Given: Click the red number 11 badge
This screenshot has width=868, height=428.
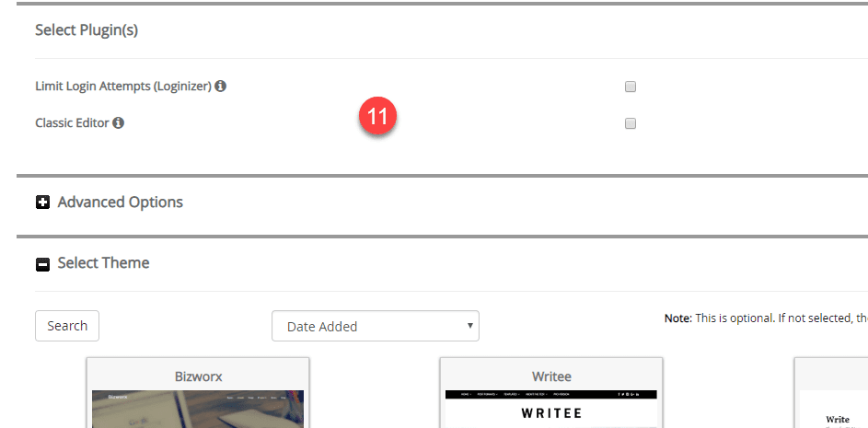Looking at the screenshot, I should pos(377,116).
